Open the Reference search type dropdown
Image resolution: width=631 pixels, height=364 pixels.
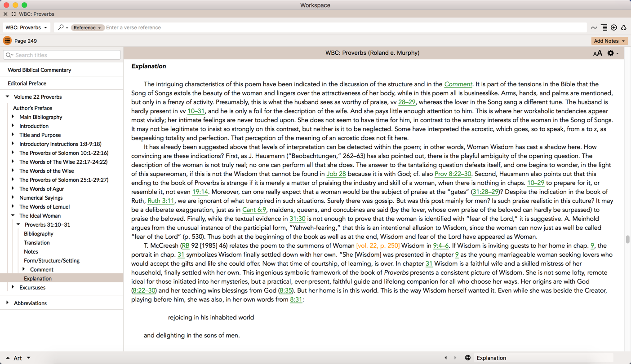click(x=87, y=27)
